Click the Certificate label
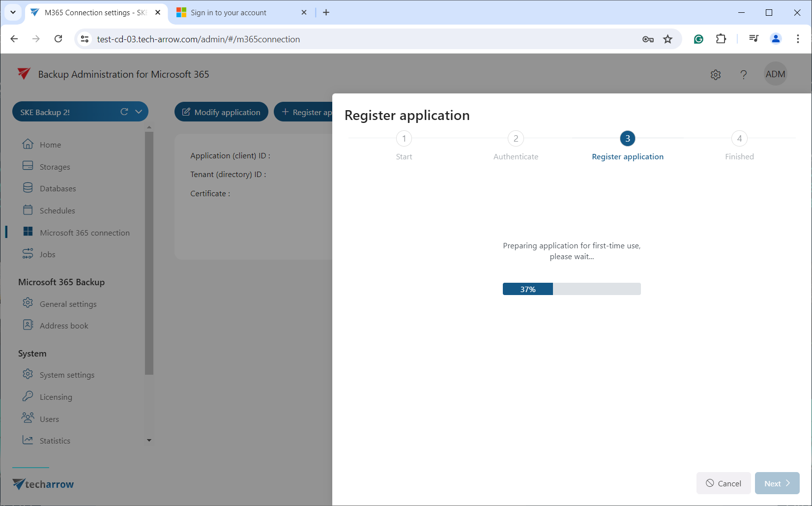This screenshot has width=812, height=506. coord(210,193)
